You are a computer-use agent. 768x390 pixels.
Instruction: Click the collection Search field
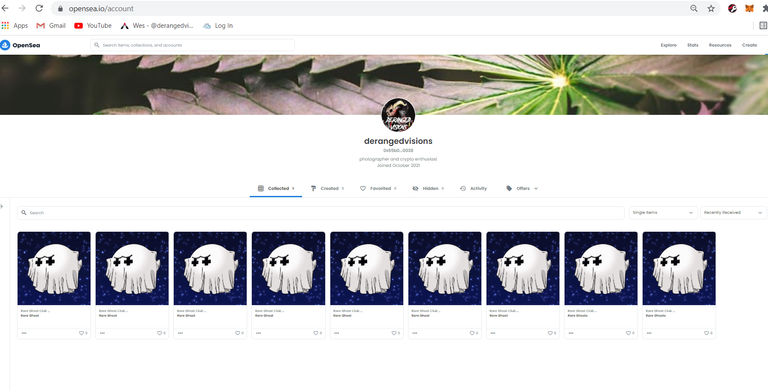(x=321, y=213)
